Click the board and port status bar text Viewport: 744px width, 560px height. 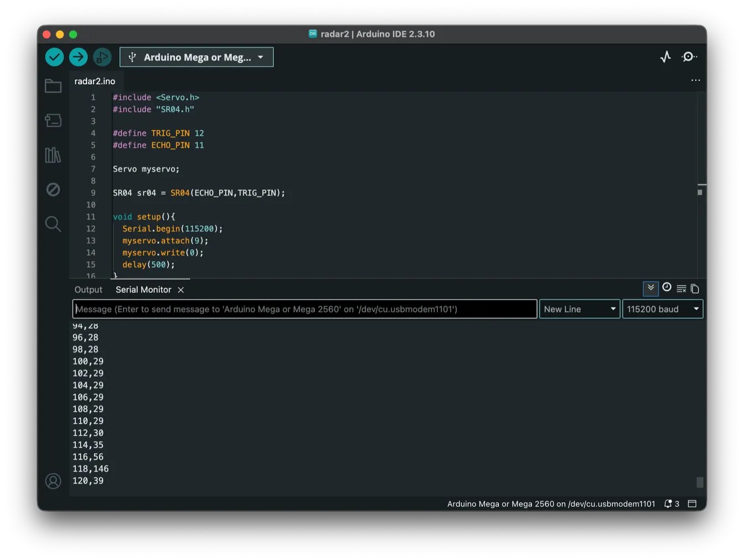click(551, 504)
